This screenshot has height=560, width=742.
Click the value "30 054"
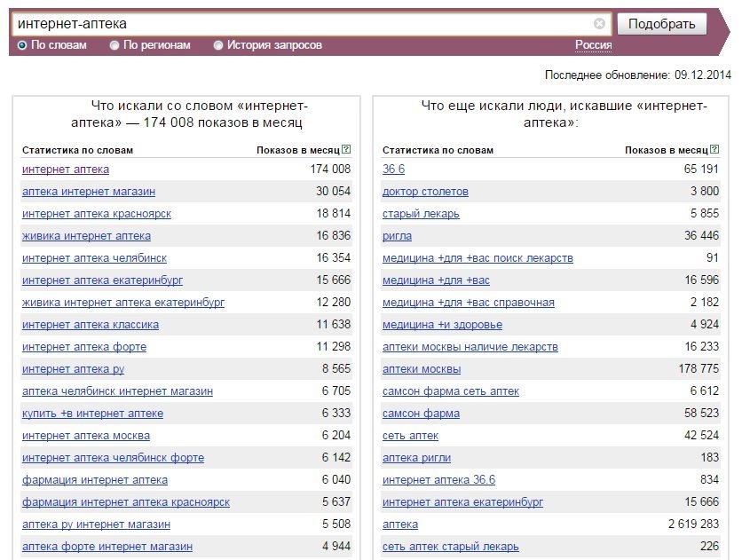point(333,191)
